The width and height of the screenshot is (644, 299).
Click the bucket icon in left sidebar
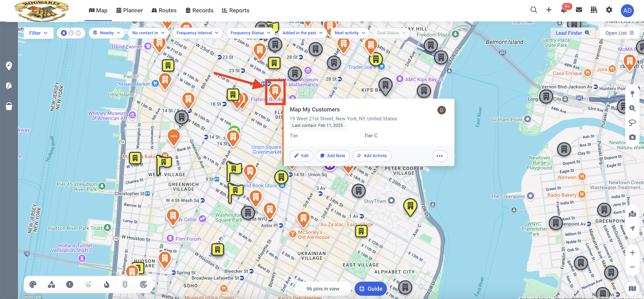pyautogui.click(x=9, y=106)
